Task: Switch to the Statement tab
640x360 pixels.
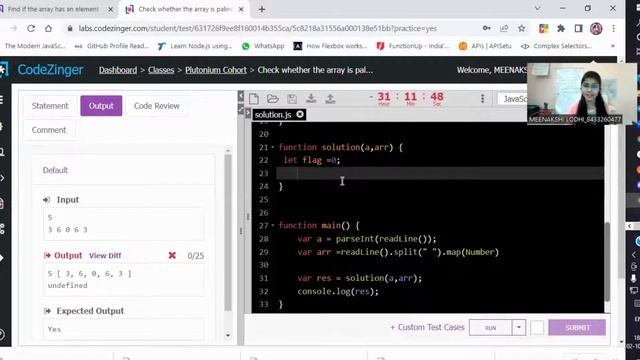Action: pyautogui.click(x=50, y=106)
